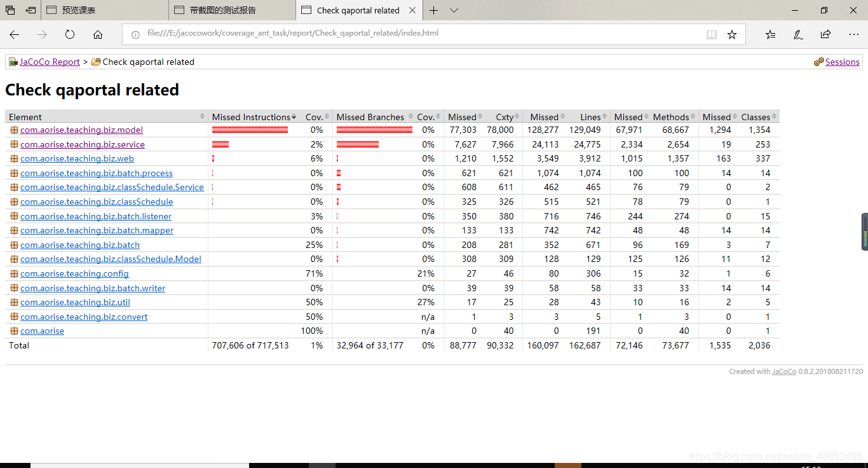868x468 pixels.
Task: Sort by the Missed Branches column header
Action: pos(374,117)
